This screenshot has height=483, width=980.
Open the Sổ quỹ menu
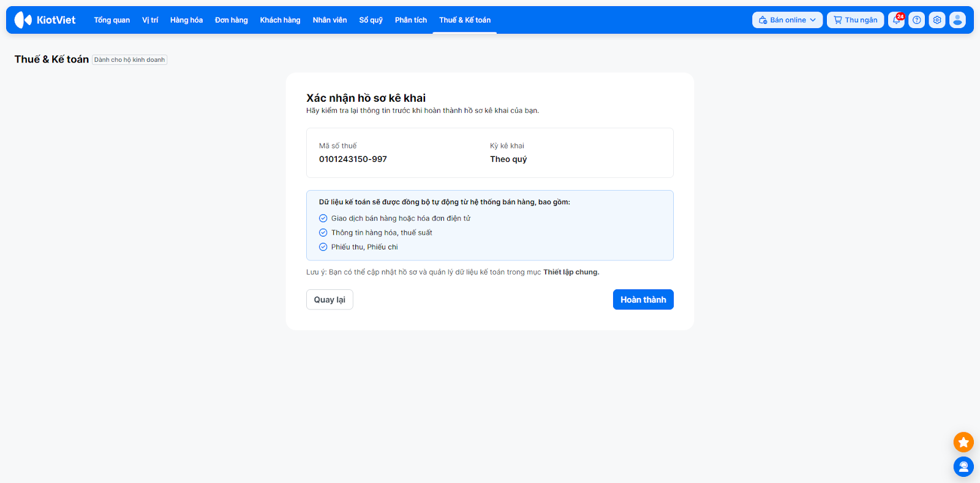click(x=371, y=20)
